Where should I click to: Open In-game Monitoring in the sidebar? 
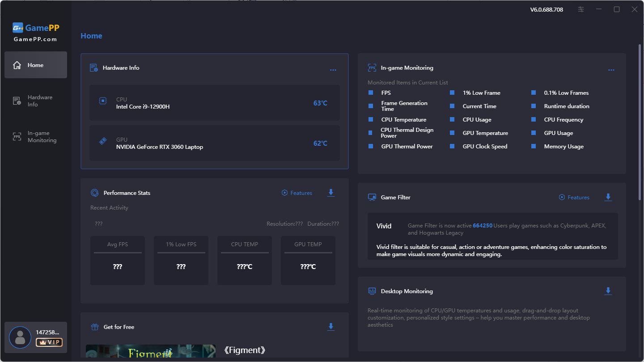[36, 136]
